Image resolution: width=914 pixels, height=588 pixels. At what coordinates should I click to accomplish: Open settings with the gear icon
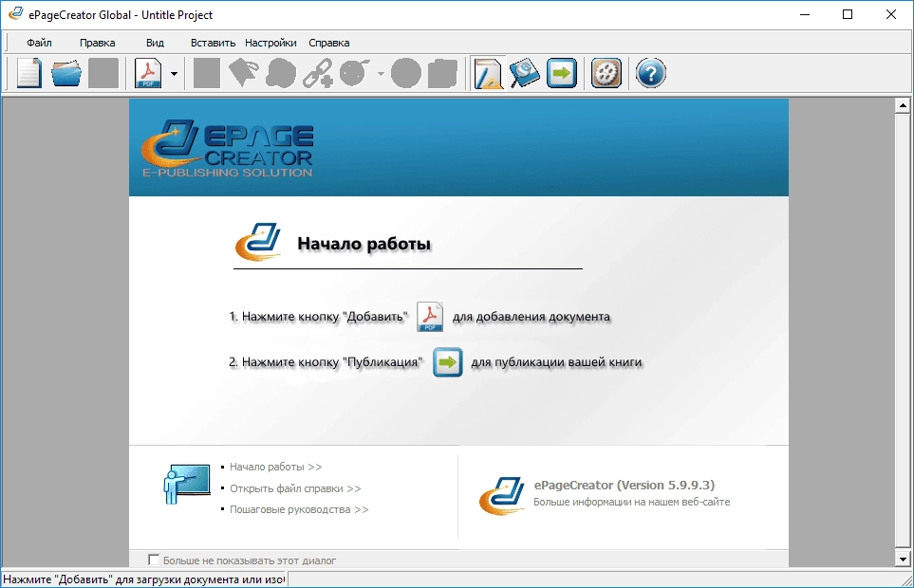pos(606,73)
